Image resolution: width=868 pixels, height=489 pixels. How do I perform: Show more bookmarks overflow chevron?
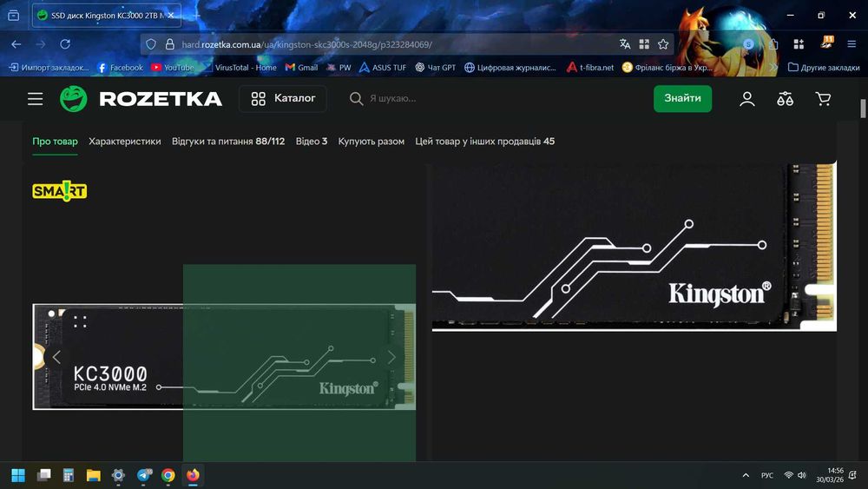click(774, 68)
